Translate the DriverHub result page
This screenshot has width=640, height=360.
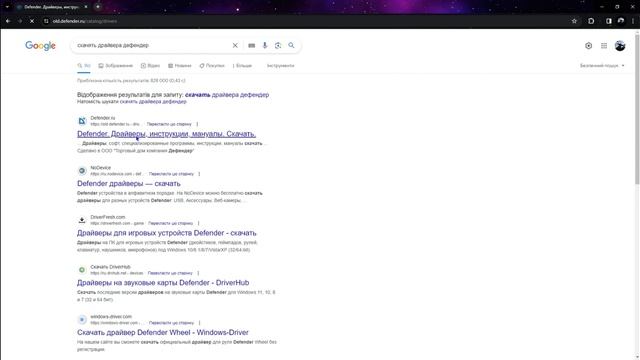pyautogui.click(x=170, y=273)
